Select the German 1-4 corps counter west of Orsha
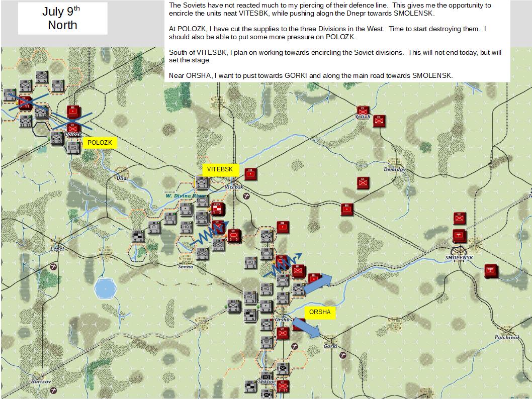The width and height of the screenshot is (532, 399). pos(250,315)
